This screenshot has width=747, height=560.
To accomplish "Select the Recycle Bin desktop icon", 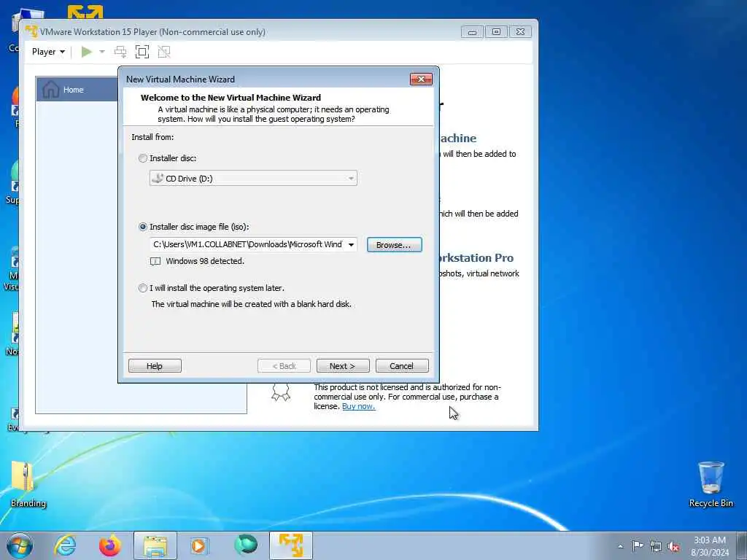I will (x=711, y=484).
